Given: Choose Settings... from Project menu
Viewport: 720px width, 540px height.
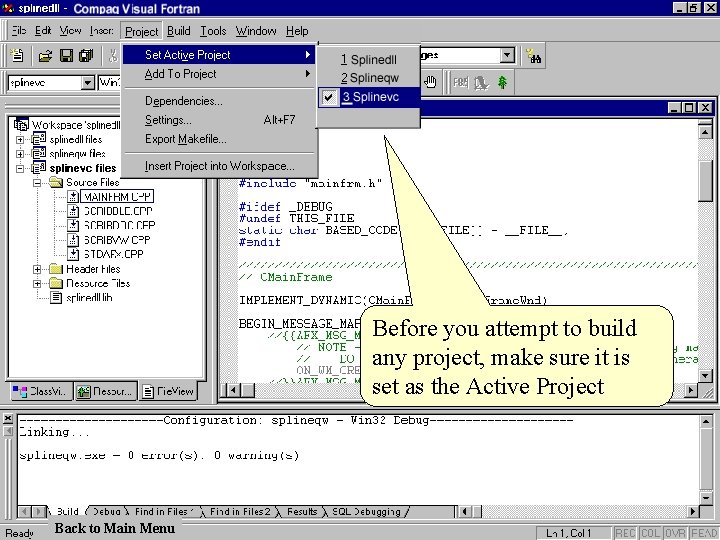Looking at the screenshot, I should (219, 120).
